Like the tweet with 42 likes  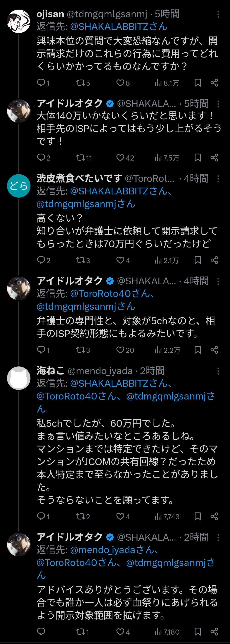(120, 158)
